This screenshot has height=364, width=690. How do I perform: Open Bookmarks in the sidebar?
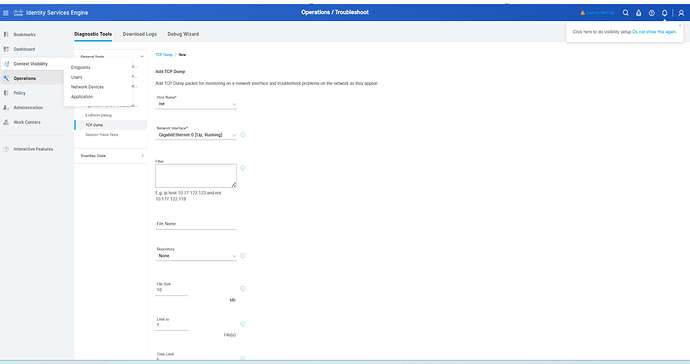coord(25,34)
